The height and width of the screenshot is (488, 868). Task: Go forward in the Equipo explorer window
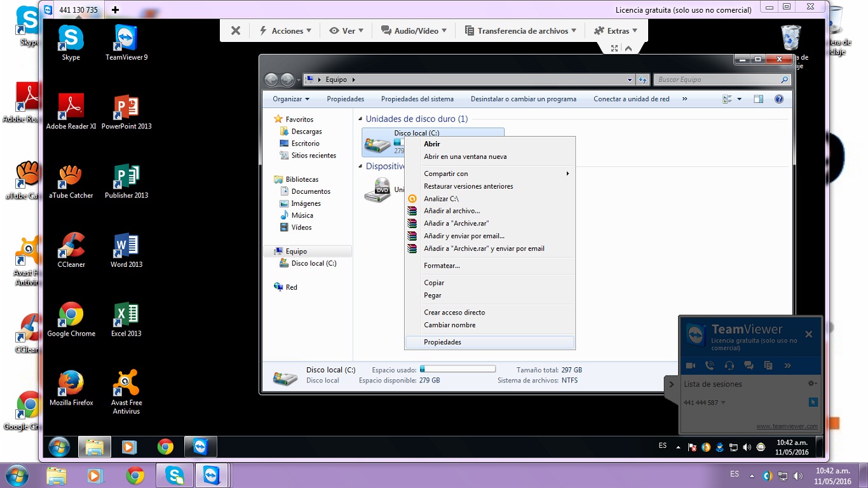pyautogui.click(x=287, y=79)
